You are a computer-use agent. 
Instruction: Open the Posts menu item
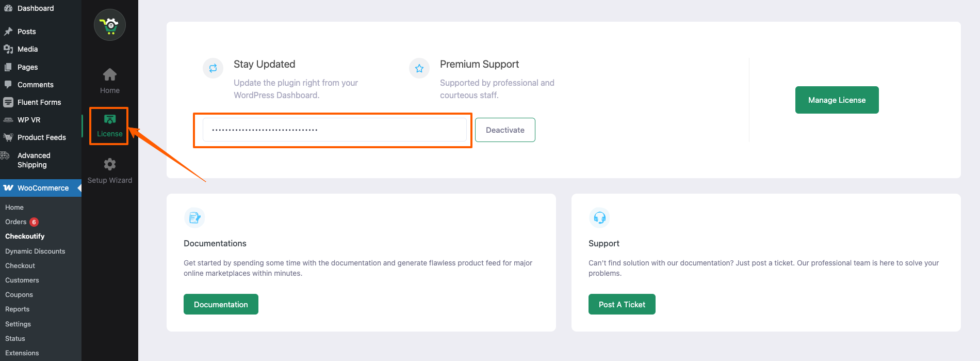[x=26, y=32]
